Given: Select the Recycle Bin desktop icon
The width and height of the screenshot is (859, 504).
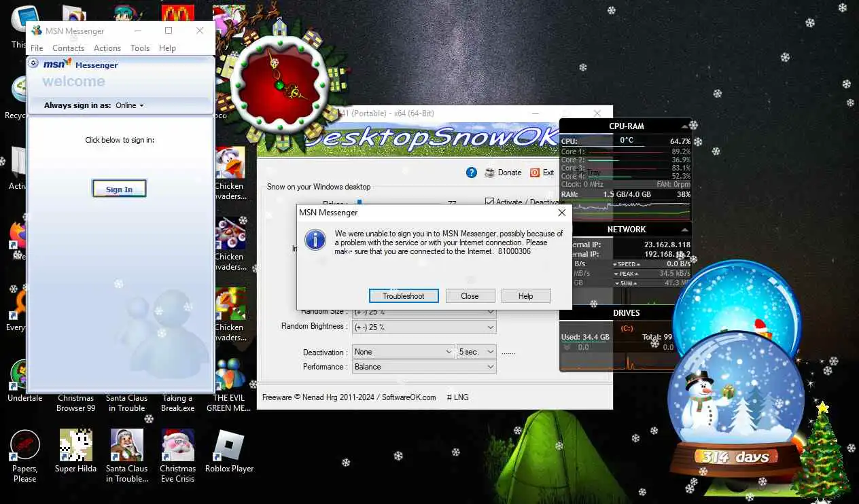Looking at the screenshot, I should 19,96.
